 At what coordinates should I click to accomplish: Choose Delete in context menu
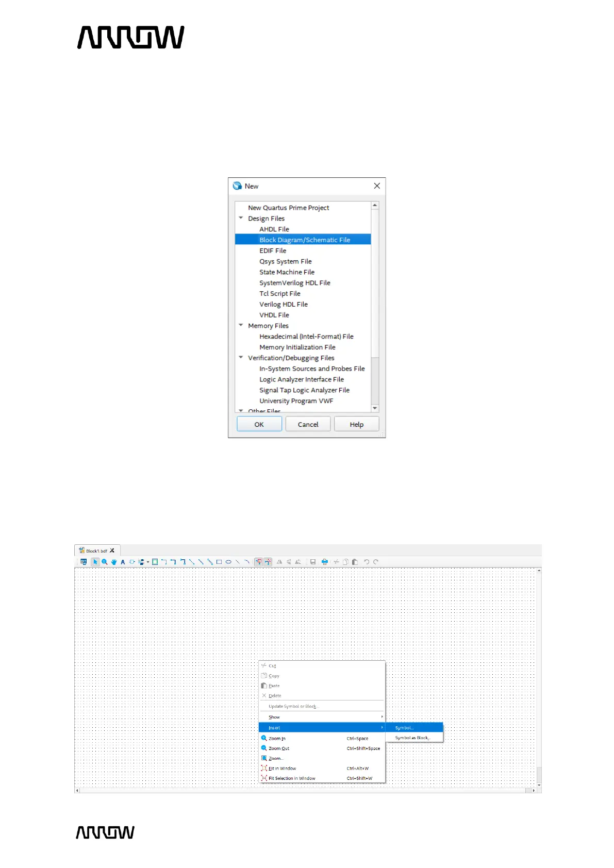[322, 695]
